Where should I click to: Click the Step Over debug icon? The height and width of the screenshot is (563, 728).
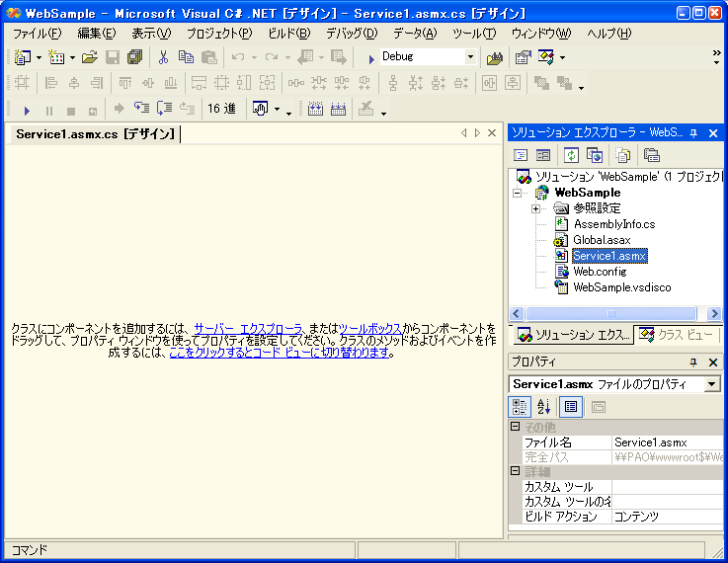164,109
